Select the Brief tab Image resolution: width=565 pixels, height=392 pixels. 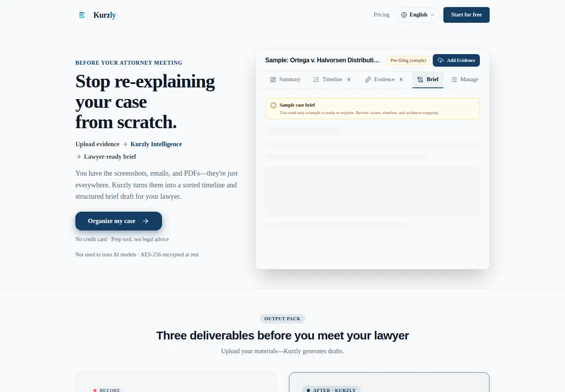click(428, 80)
